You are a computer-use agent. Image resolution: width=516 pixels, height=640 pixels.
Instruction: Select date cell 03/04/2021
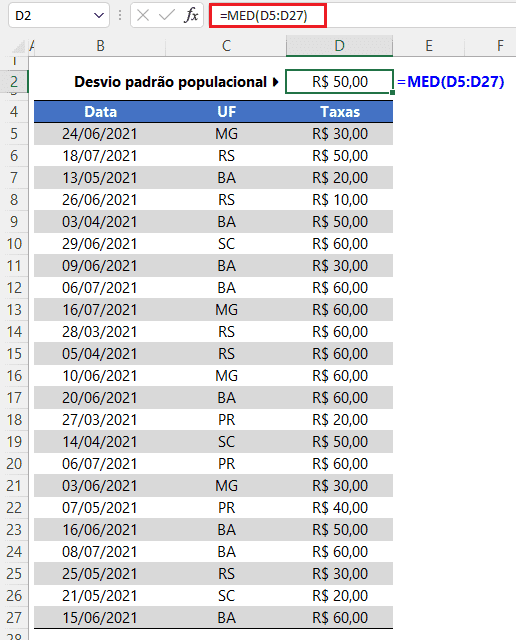pos(100,222)
